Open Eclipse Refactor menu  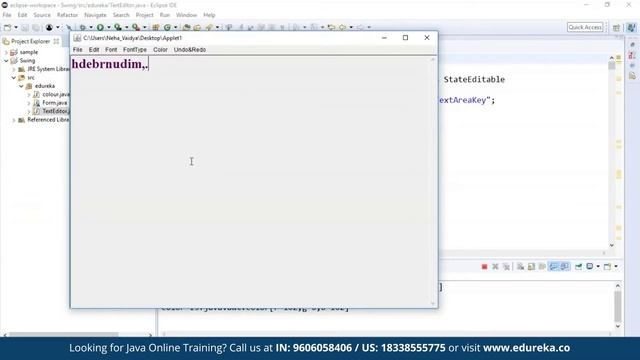(x=67, y=15)
